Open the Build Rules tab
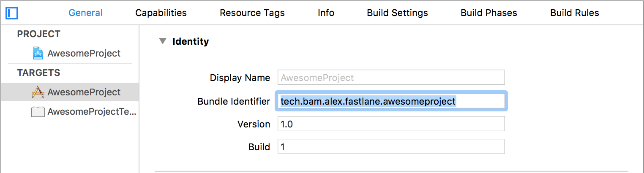The width and height of the screenshot is (644, 173). [574, 13]
